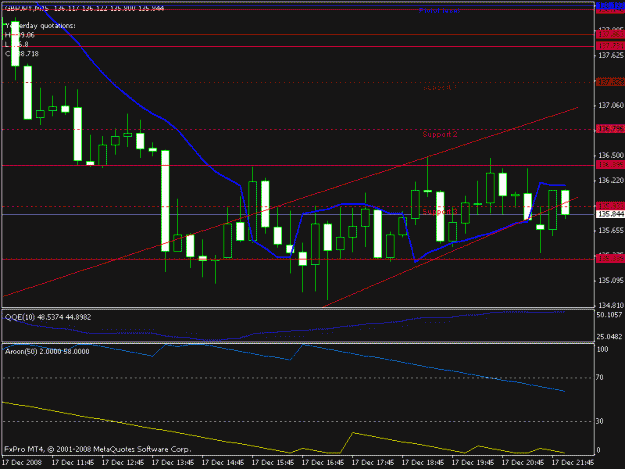The height and width of the screenshot is (469, 625).
Task: Click Aroon scale value 30
Action: 600,421
